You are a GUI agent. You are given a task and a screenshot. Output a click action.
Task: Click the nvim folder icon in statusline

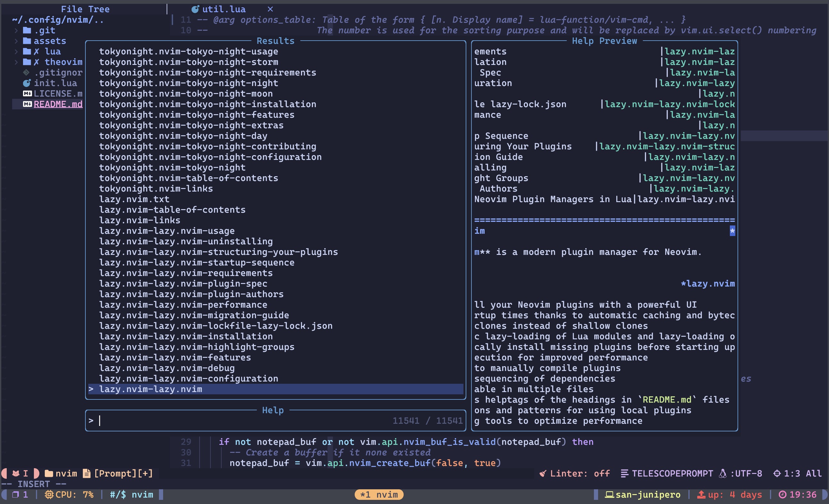click(x=49, y=473)
